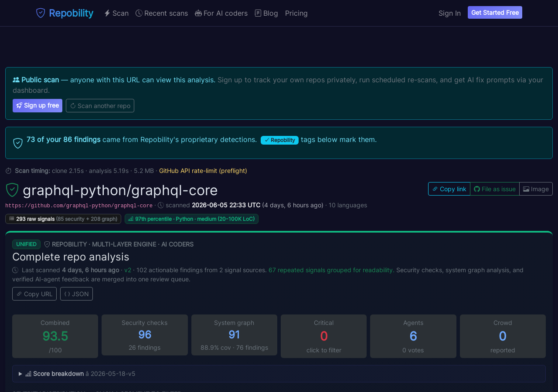Open the Image export button
This screenshot has height=392, width=558.
pyautogui.click(x=536, y=189)
